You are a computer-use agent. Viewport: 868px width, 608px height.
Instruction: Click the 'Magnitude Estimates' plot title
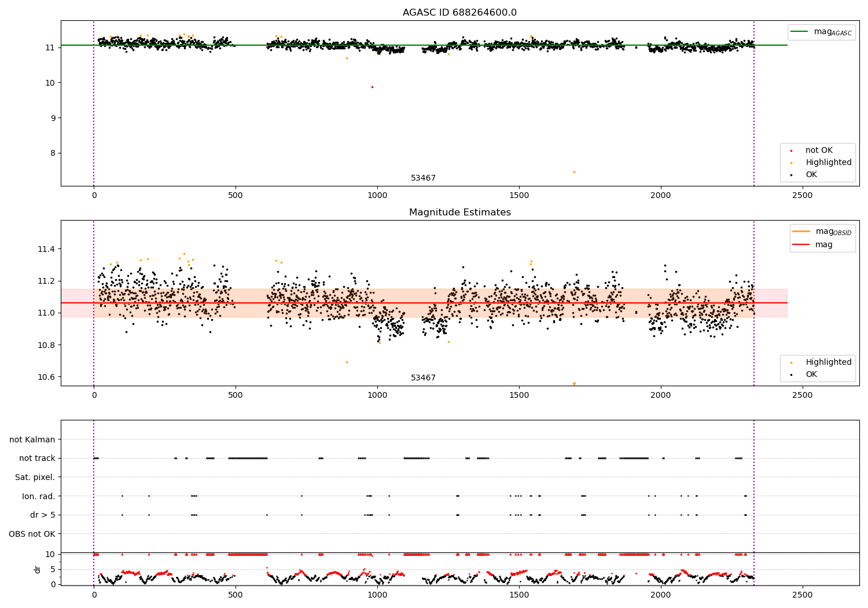click(459, 213)
